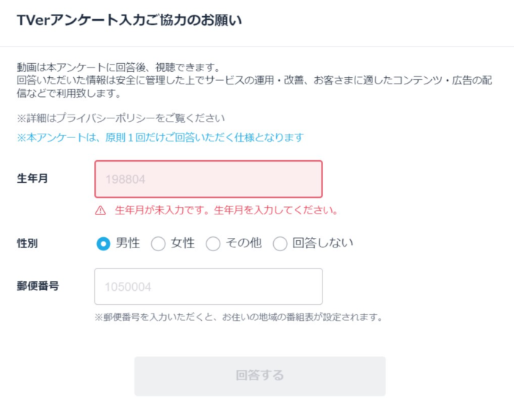Click the 郵便番号 field label
The width and height of the screenshot is (514, 420).
(37, 286)
